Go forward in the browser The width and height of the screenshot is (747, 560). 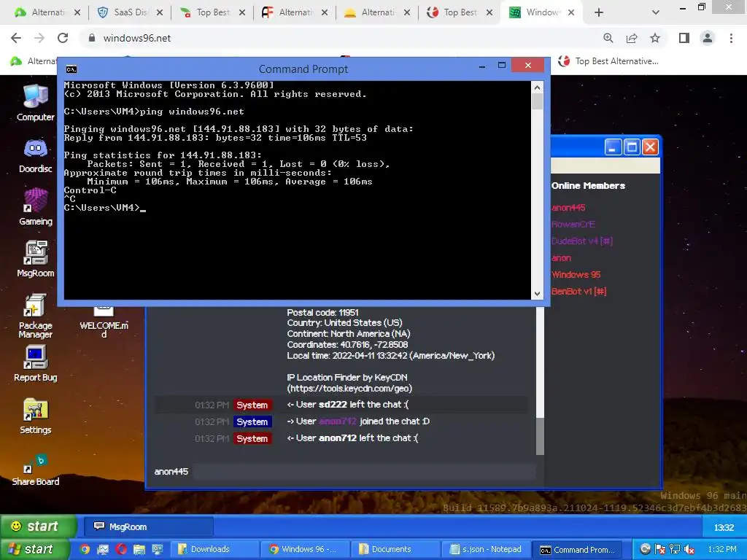pos(39,38)
